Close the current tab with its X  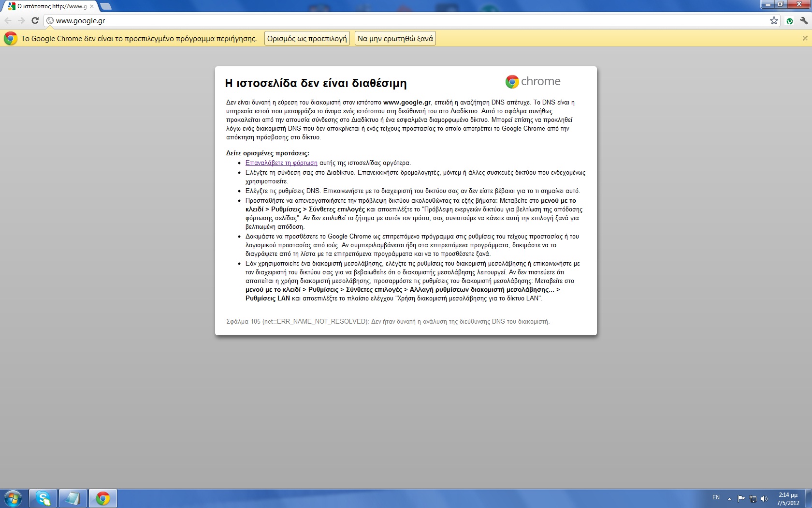[92, 6]
